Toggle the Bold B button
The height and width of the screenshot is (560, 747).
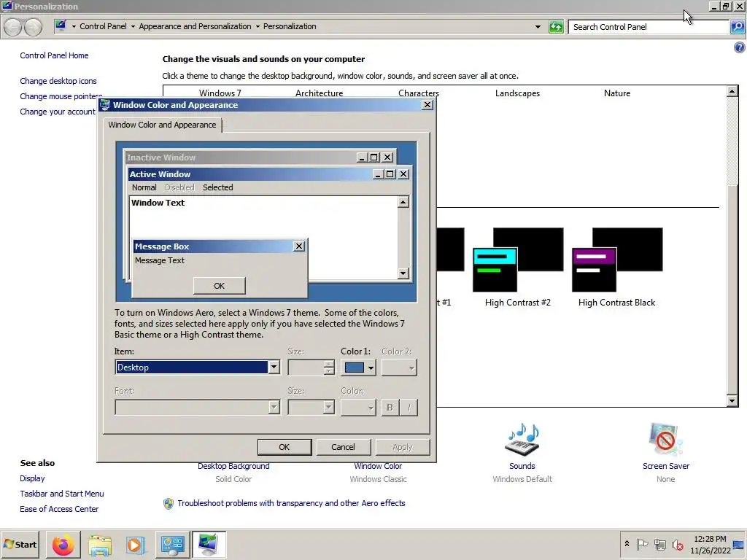pyautogui.click(x=390, y=407)
